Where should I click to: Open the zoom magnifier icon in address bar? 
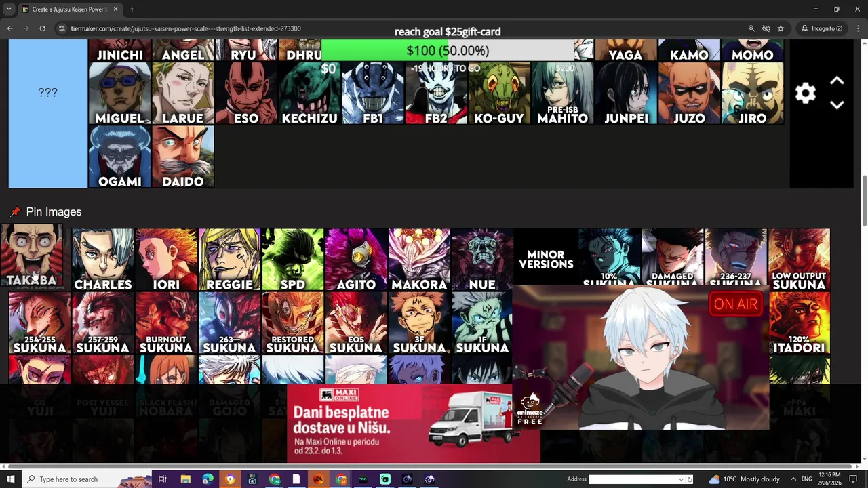pyautogui.click(x=751, y=28)
